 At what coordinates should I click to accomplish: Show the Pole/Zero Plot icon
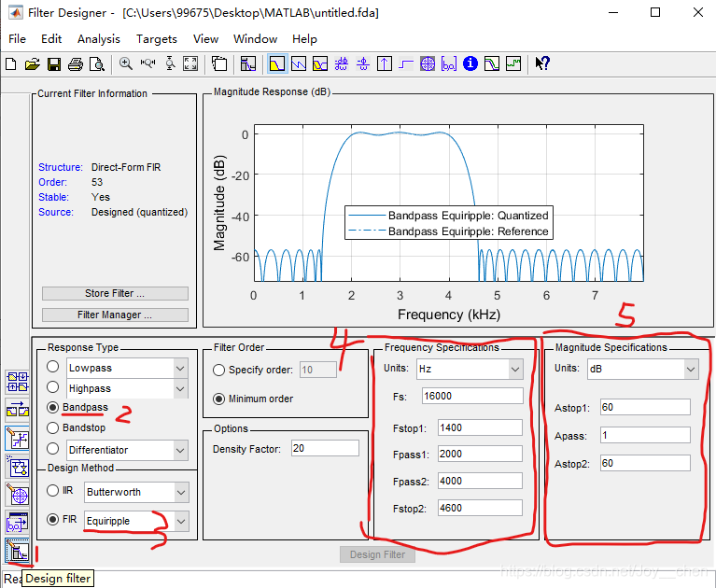coord(428,63)
